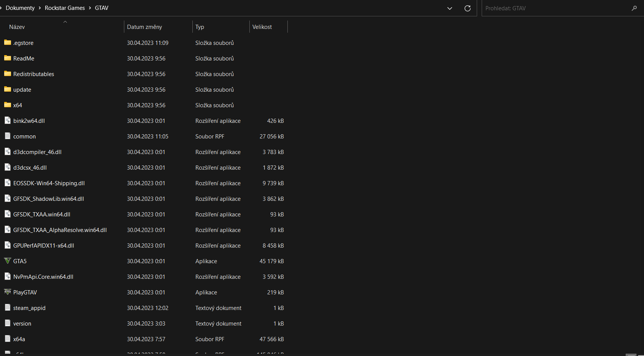Viewport: 644px width, 356px height.
Task: Sort files by Datum změny column
Action: [x=144, y=27]
